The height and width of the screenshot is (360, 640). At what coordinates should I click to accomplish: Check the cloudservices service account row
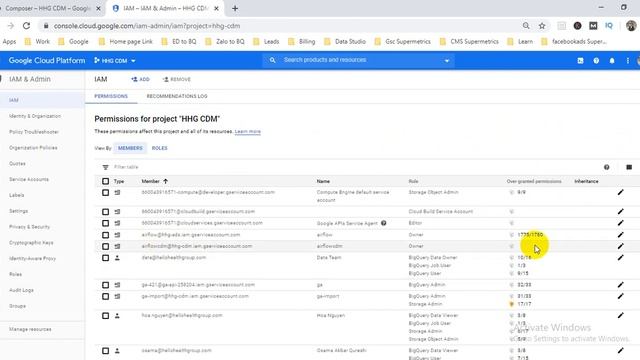pos(105,223)
